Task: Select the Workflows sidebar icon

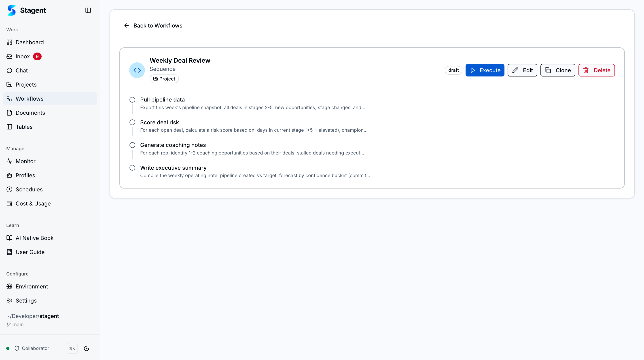Action: (9, 99)
